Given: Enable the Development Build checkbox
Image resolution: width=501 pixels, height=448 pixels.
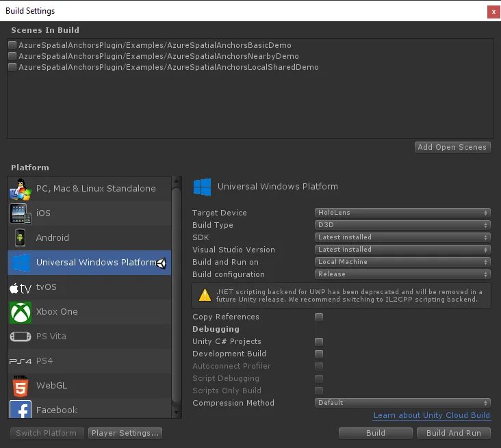Looking at the screenshot, I should point(319,354).
